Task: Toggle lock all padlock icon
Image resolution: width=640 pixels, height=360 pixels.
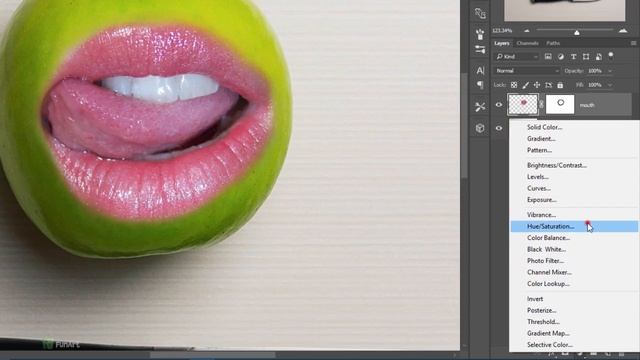Action: tap(560, 85)
